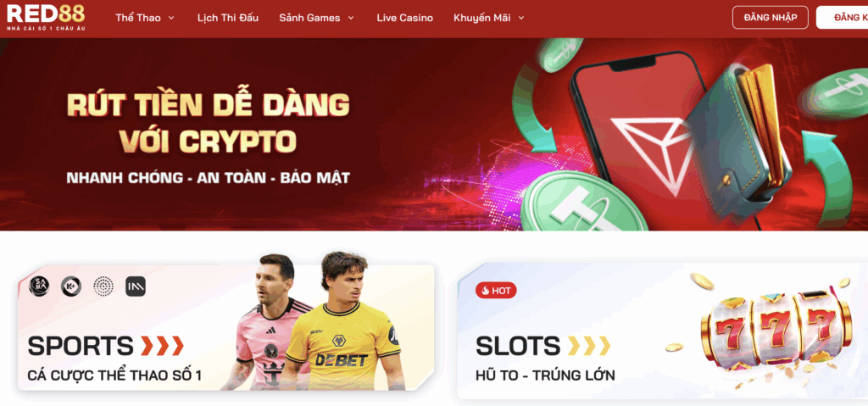Screen dimensions: 868x406
Task: Open the Live Casino menu item
Action: coord(404,18)
